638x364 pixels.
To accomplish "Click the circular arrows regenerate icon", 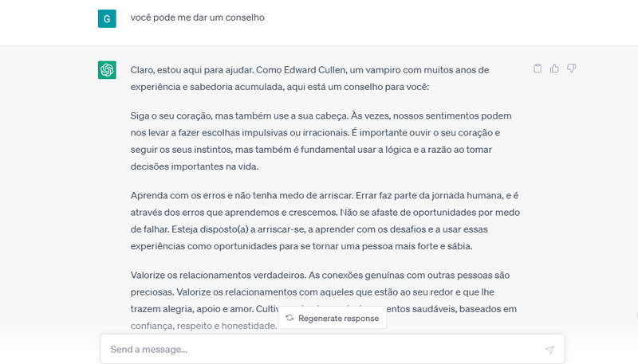I will click(x=289, y=318).
